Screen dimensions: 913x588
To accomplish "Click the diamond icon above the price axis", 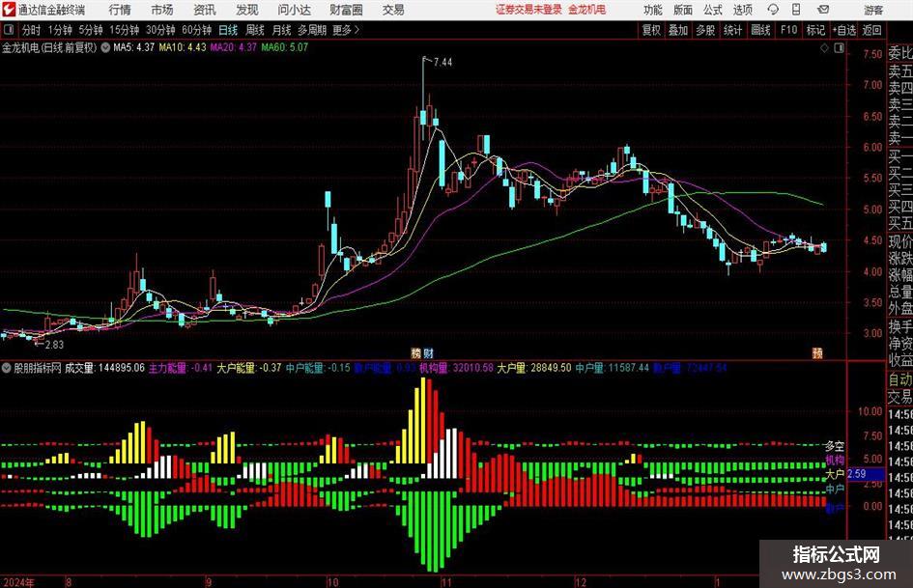I will click(824, 48).
